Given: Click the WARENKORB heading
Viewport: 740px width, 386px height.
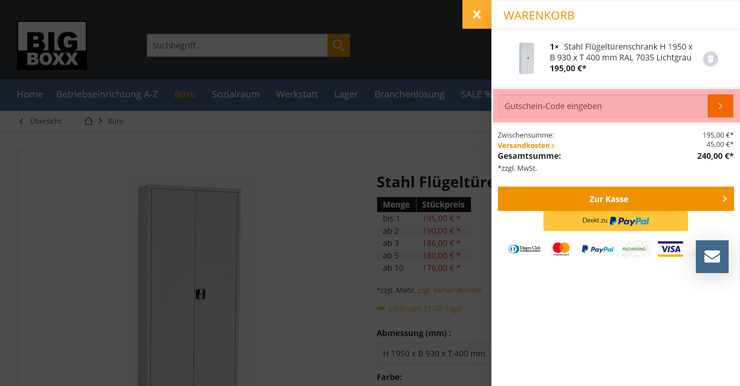Looking at the screenshot, I should pos(539,16).
